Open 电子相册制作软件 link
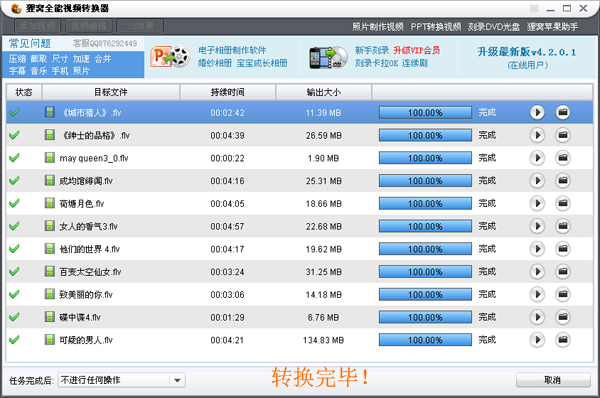The image size is (600, 398). coord(232,50)
